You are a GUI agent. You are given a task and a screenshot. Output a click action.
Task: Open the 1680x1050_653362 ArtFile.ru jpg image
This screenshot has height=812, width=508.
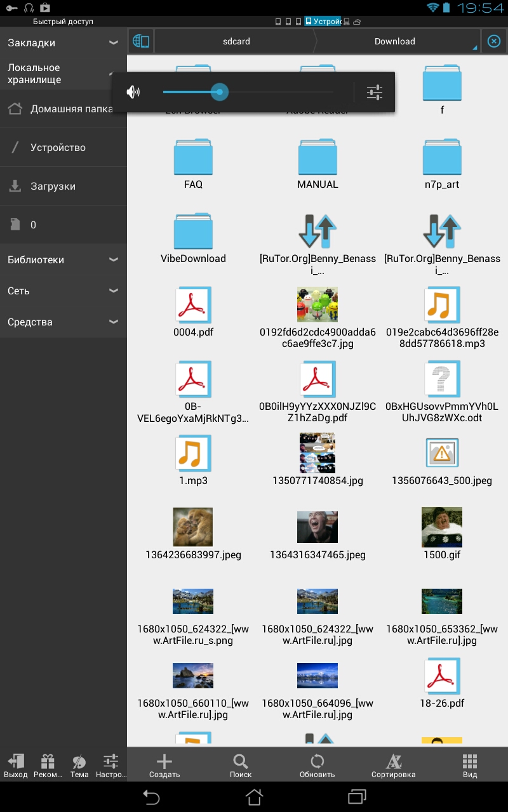[x=442, y=601]
